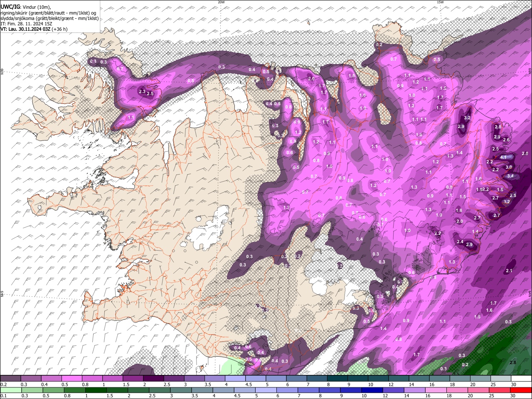
Task: Pick the 4 light periwinkle swatch, upper legend
Action: (x=235, y=379)
